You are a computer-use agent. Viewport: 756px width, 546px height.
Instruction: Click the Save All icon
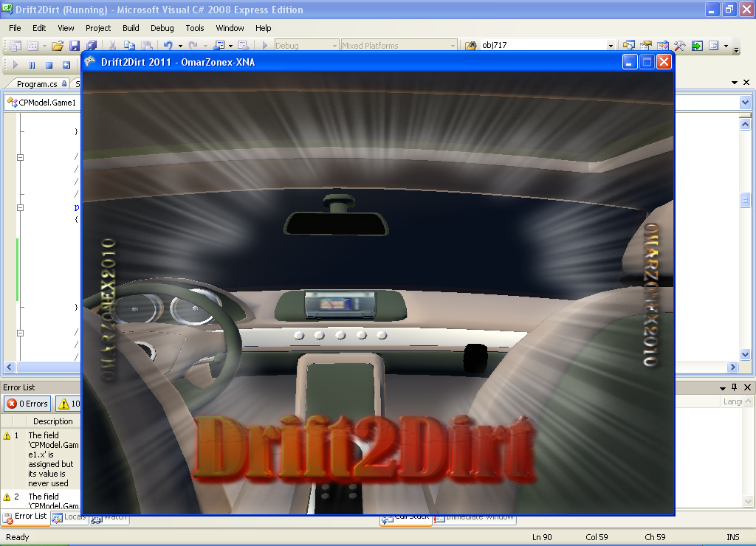coord(91,45)
